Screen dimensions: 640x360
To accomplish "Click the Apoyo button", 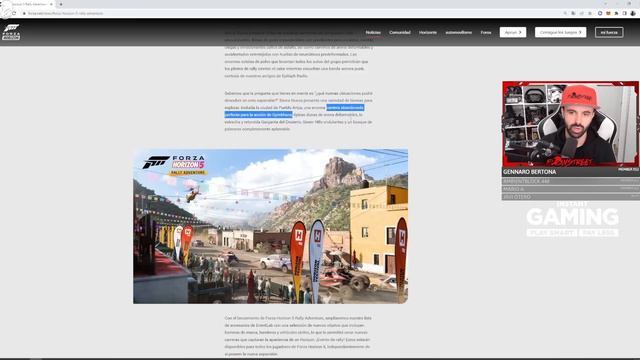I will coord(513,32).
